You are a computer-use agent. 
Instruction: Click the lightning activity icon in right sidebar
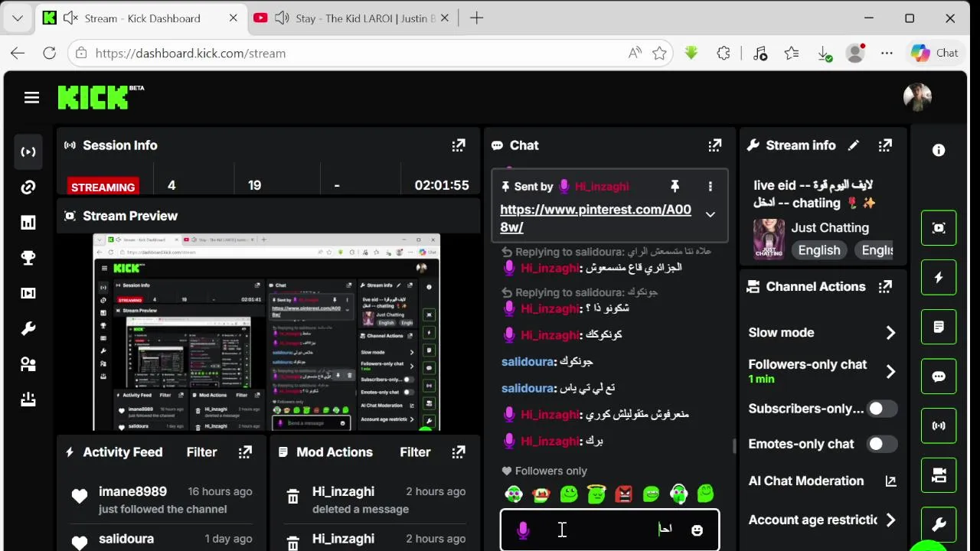click(x=939, y=277)
